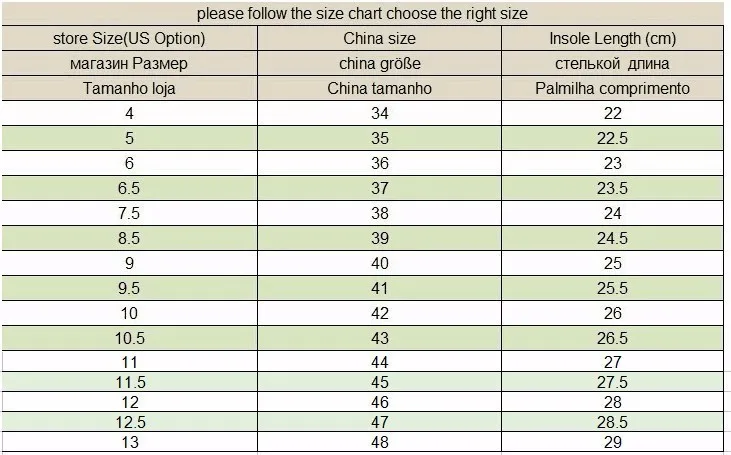
Task: Select US size 13 cell
Action: [x=129, y=442]
